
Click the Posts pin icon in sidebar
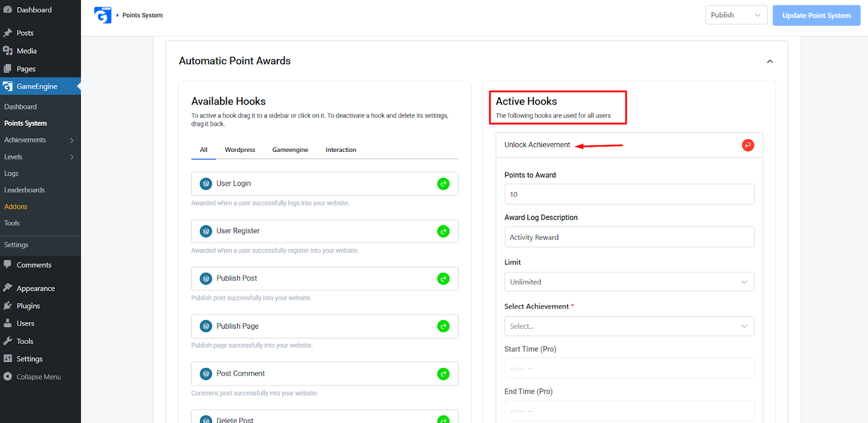[x=8, y=33]
